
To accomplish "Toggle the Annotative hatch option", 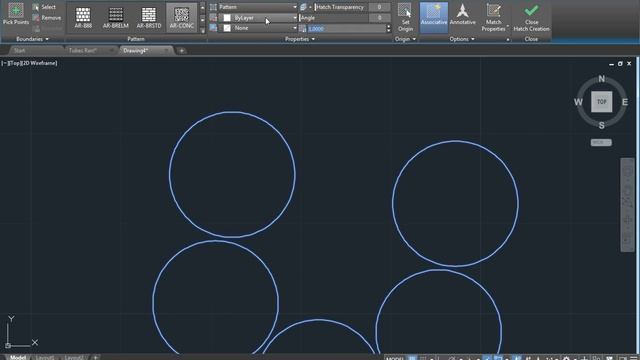I will (x=462, y=16).
